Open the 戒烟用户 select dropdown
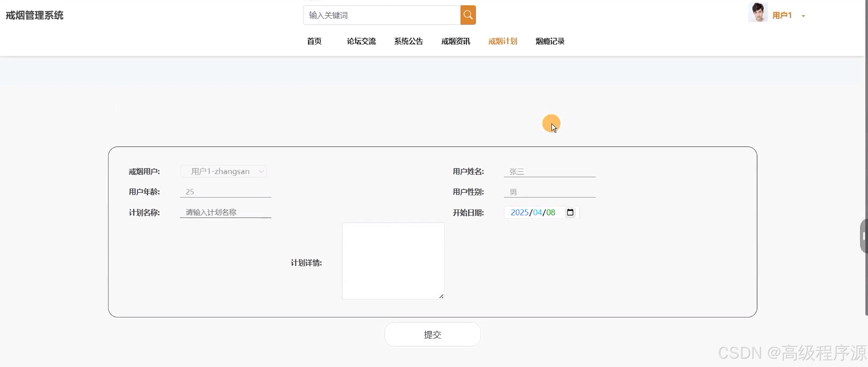Screen dimensions: 868x367 click(223, 172)
